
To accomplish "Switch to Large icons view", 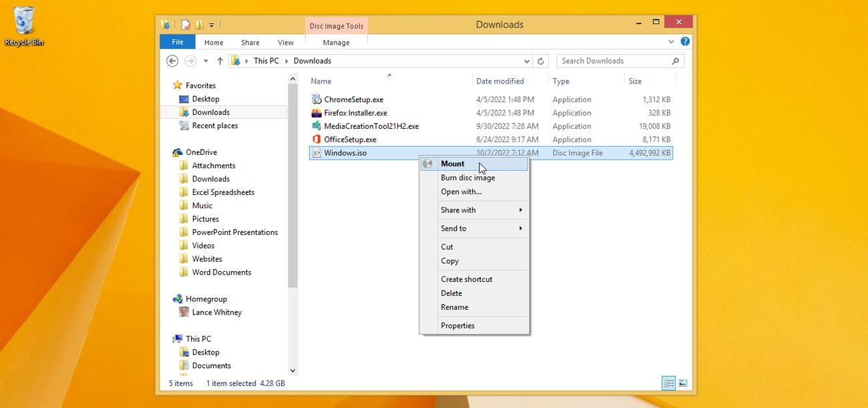I will pyautogui.click(x=682, y=383).
